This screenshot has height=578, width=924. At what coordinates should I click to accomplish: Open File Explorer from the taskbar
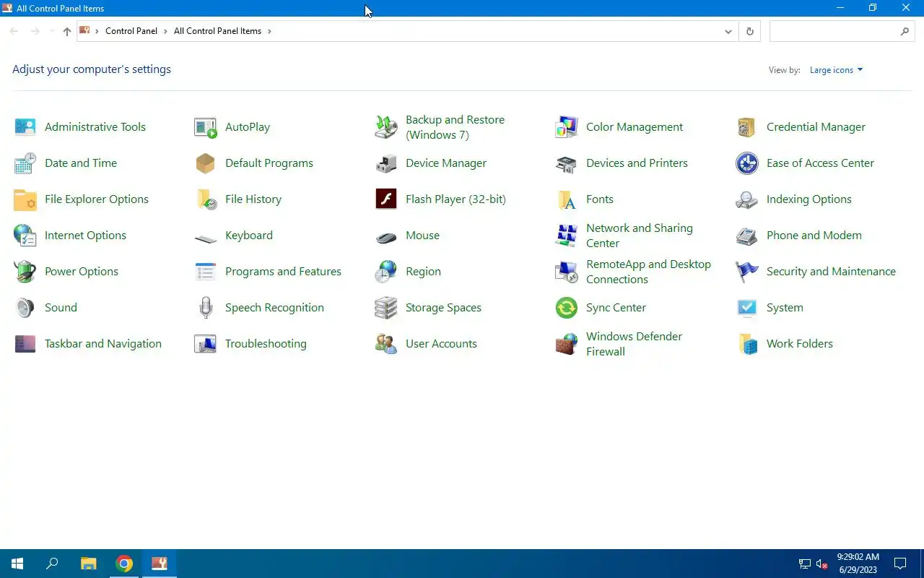(x=88, y=564)
